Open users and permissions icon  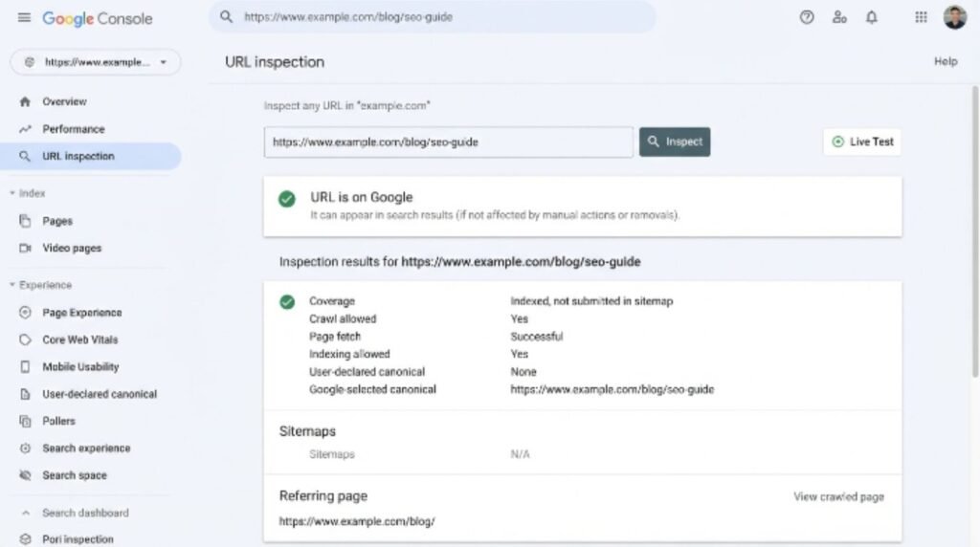click(838, 17)
